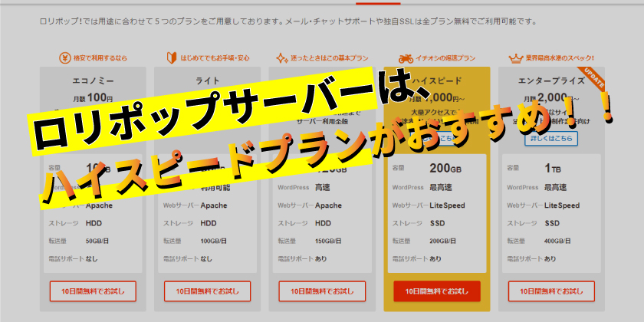Start 10-day free trial for エンタープライズ plan
Image resolution: width=644 pixels, height=322 pixels.
pyautogui.click(x=551, y=291)
